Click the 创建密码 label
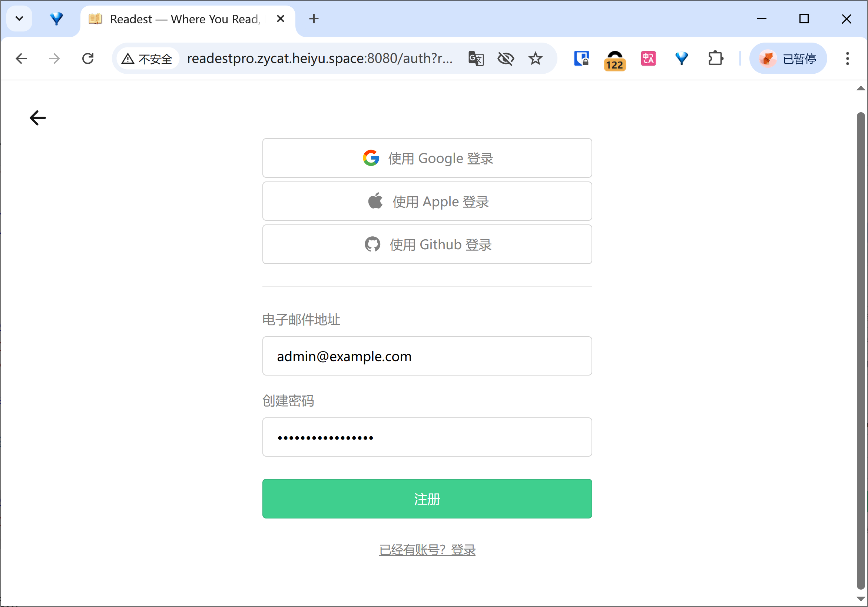This screenshot has height=607, width=868. [288, 401]
